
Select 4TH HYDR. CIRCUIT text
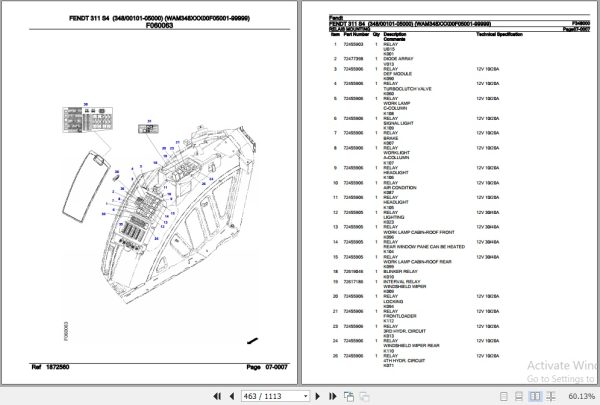click(x=404, y=361)
